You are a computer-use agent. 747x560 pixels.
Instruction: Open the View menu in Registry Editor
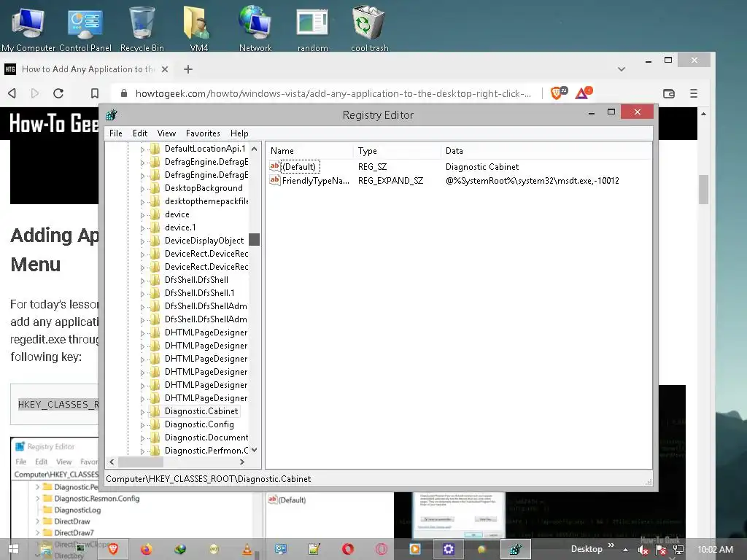pyautogui.click(x=167, y=133)
